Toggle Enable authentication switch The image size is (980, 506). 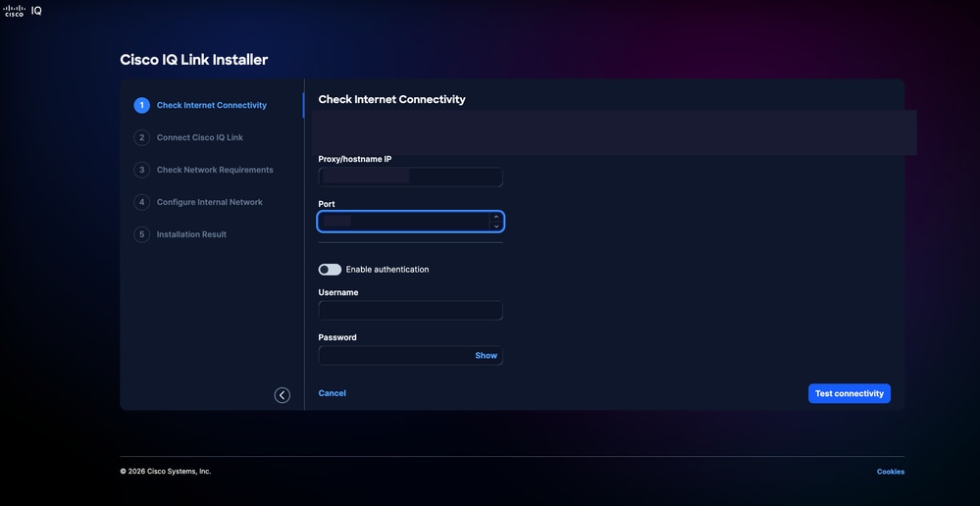click(330, 270)
